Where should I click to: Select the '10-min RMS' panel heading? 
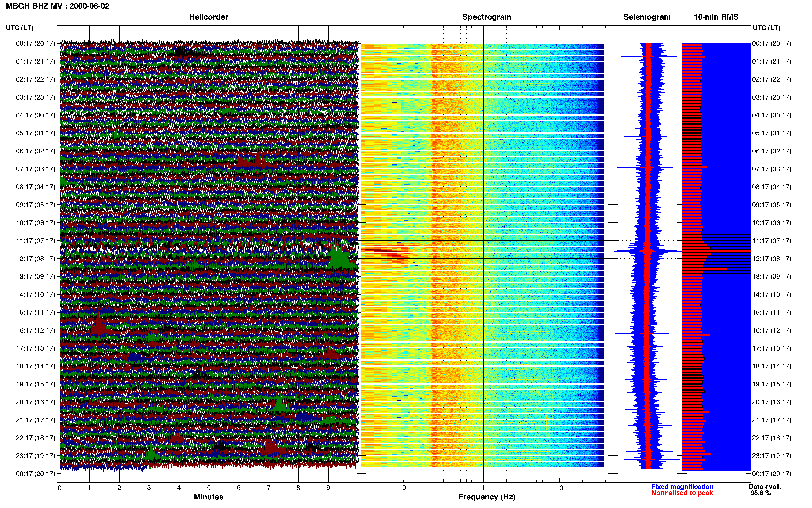(716, 17)
